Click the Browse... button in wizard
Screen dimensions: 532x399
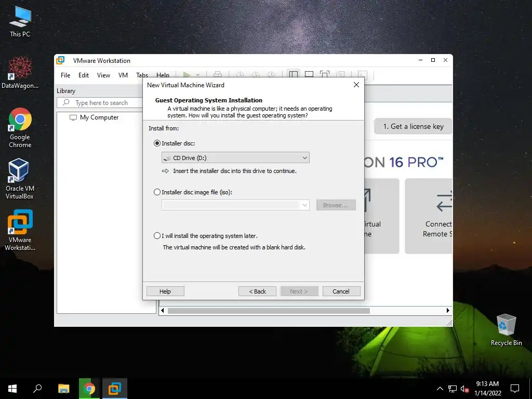pyautogui.click(x=336, y=205)
